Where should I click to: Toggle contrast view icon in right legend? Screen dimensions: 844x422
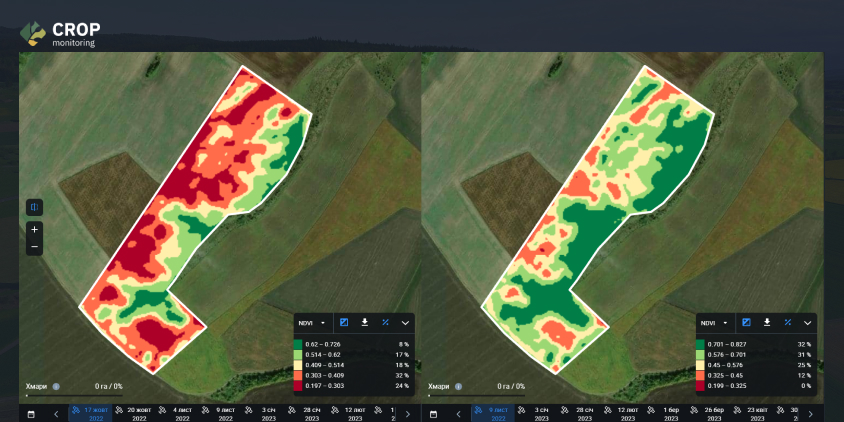746,322
